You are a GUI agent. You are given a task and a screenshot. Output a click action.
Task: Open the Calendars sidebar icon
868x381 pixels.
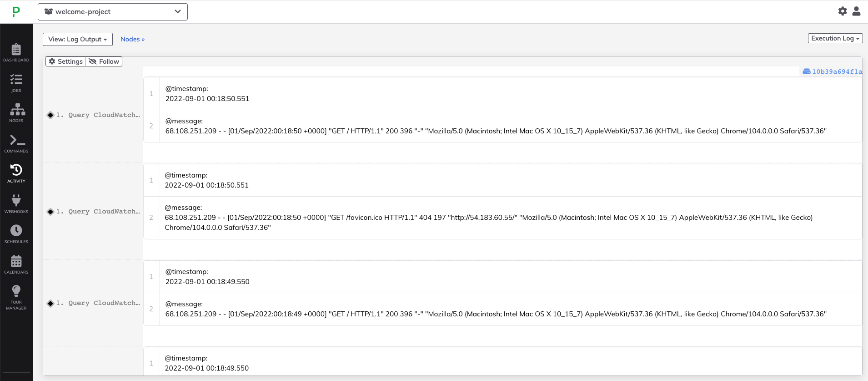16,264
